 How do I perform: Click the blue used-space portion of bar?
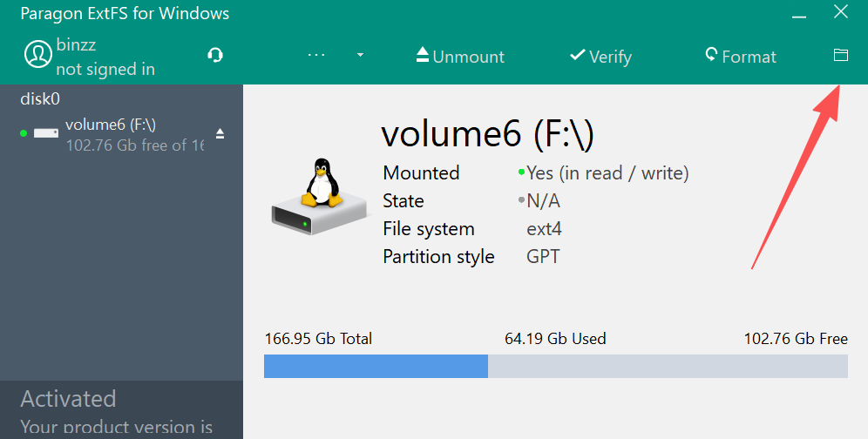tap(376, 367)
